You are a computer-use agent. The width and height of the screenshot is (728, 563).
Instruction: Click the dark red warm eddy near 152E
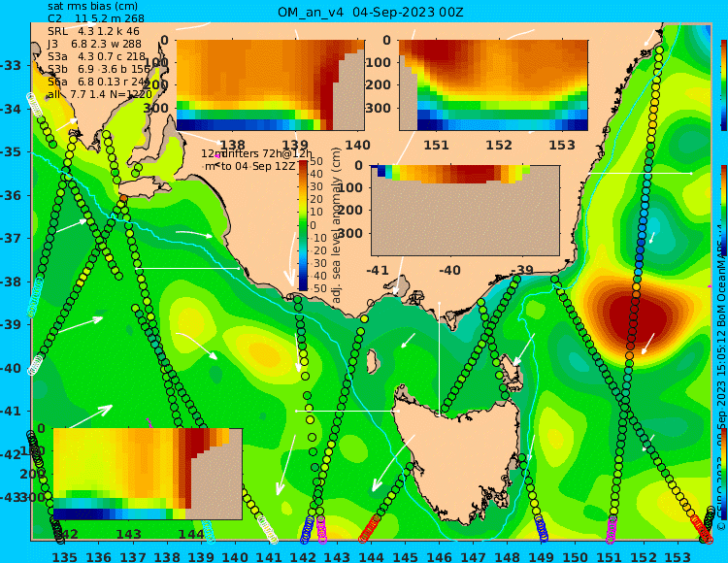[640, 315]
